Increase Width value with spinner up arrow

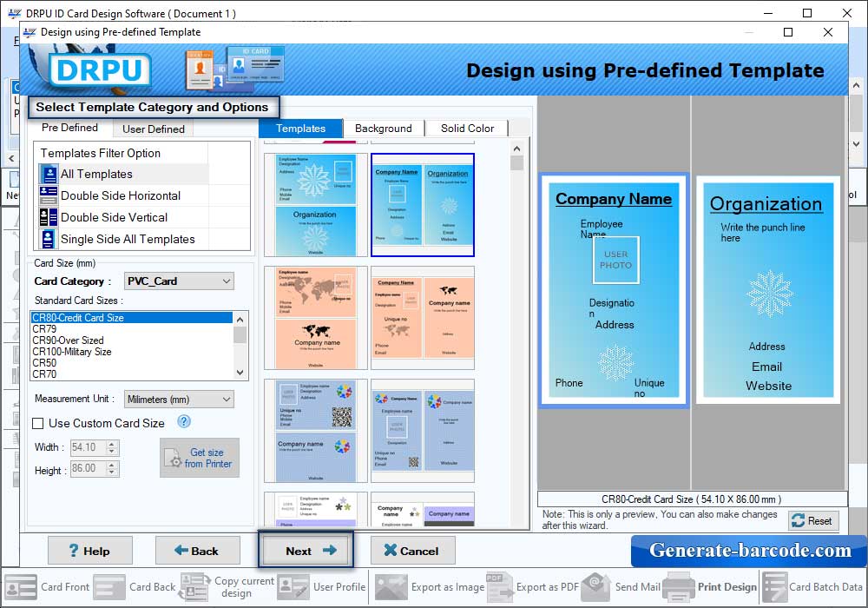click(112, 444)
